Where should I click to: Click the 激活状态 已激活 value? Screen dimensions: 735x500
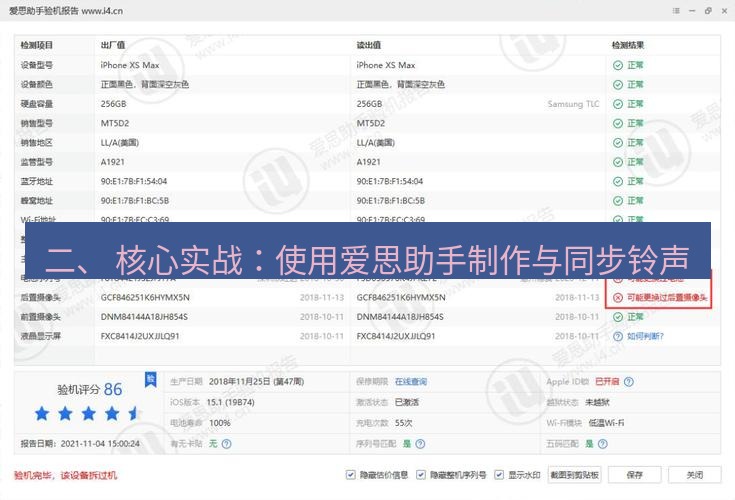407,402
